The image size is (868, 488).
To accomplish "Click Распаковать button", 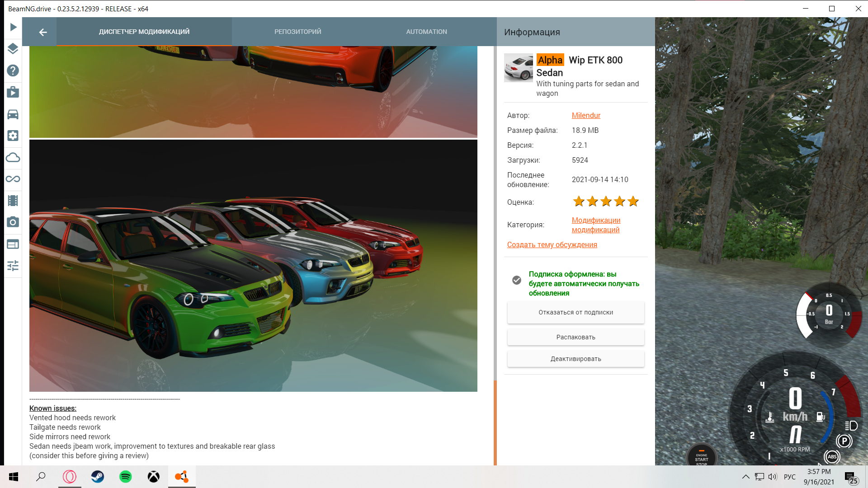I will [x=576, y=337].
